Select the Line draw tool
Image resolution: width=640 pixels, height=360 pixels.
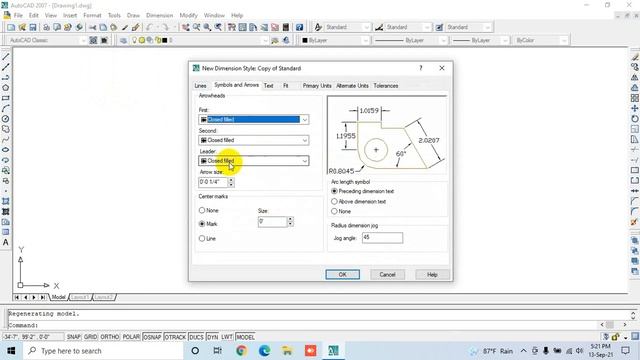[6, 57]
